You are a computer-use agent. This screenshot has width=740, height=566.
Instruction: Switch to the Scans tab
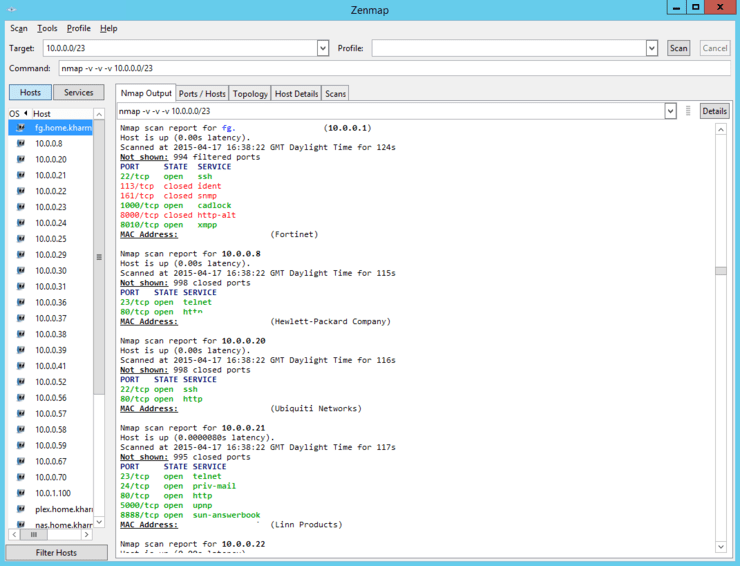[x=336, y=93]
